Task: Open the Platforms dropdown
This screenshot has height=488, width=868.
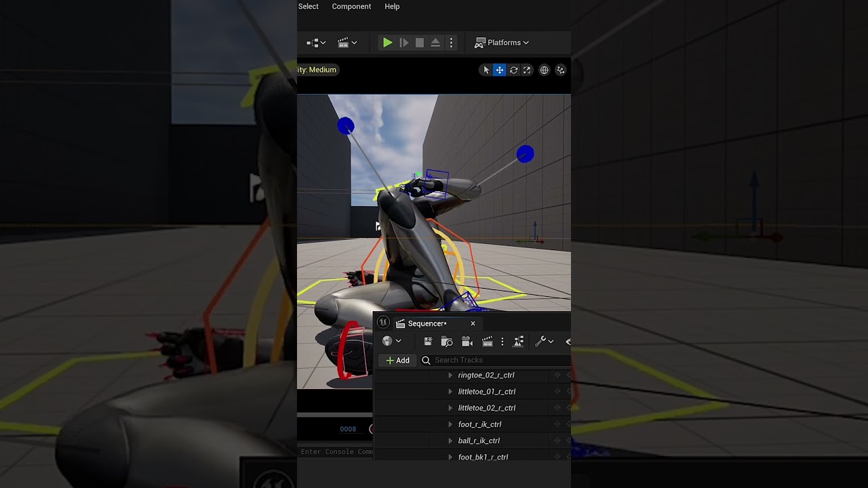Action: click(501, 43)
